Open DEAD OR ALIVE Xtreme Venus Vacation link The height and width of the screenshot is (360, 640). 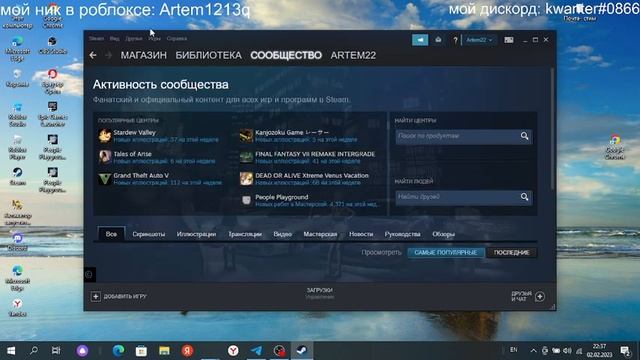click(312, 176)
